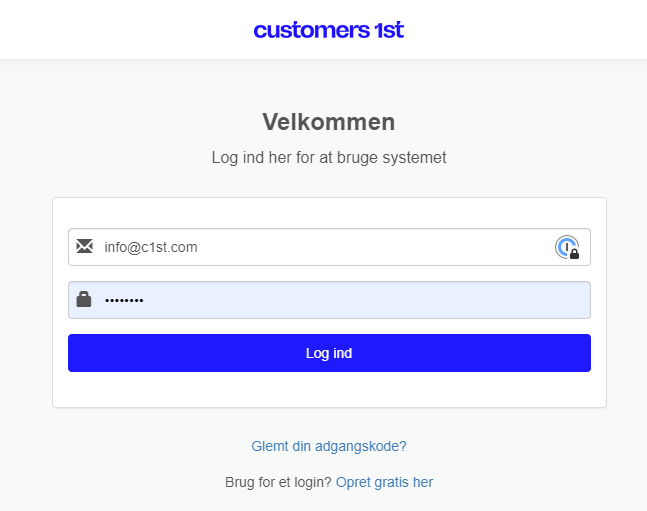
Task: Click the 'Brug for et login?' text
Action: click(278, 482)
